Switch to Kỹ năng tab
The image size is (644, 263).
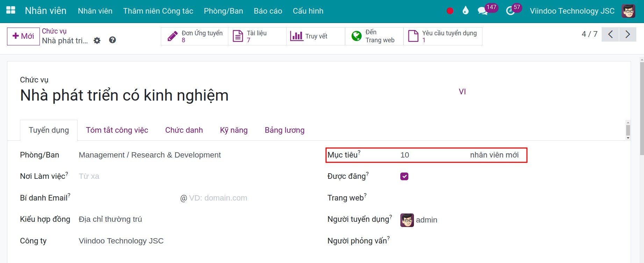(x=234, y=130)
